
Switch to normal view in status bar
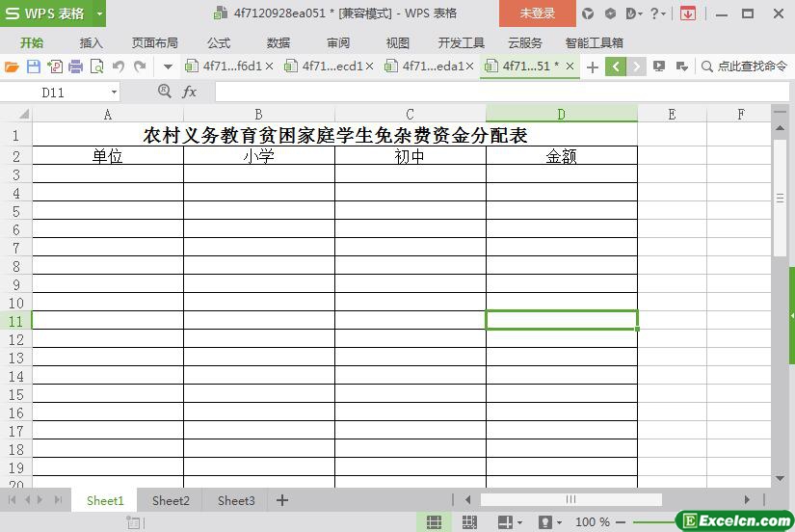coord(434,521)
